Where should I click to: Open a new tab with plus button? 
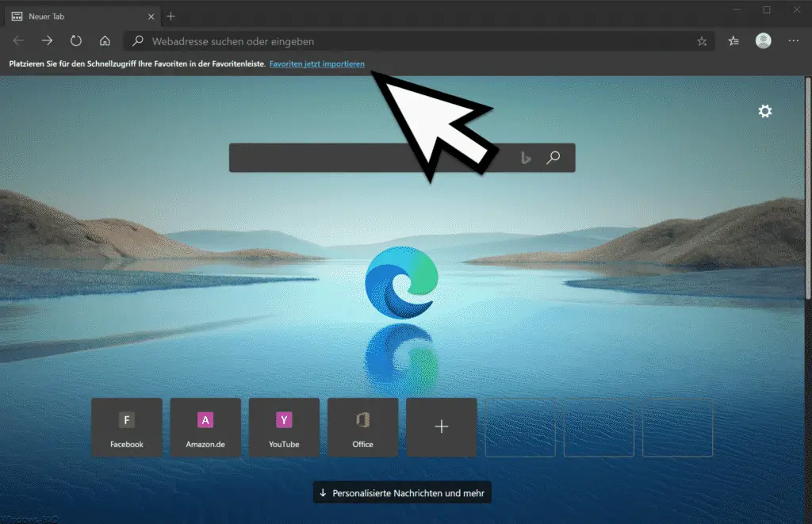click(171, 17)
